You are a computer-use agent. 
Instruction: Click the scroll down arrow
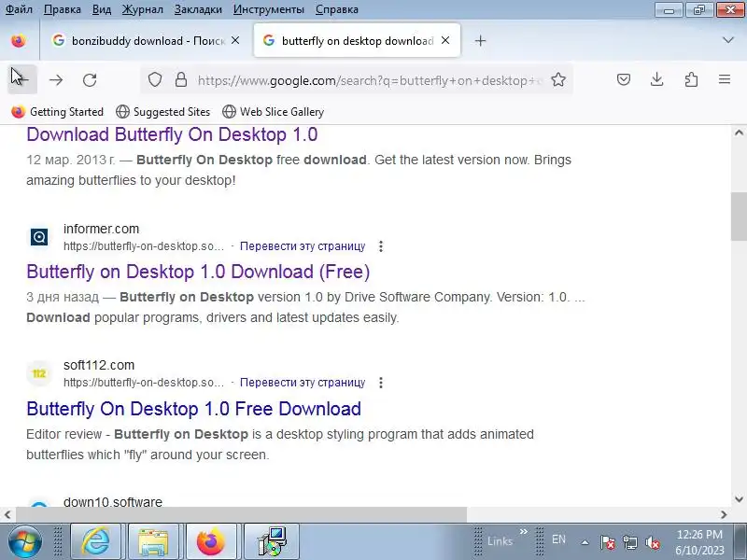click(739, 499)
